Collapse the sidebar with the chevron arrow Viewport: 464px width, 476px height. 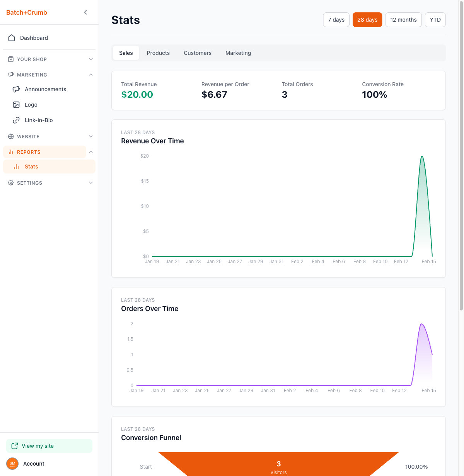pos(85,12)
